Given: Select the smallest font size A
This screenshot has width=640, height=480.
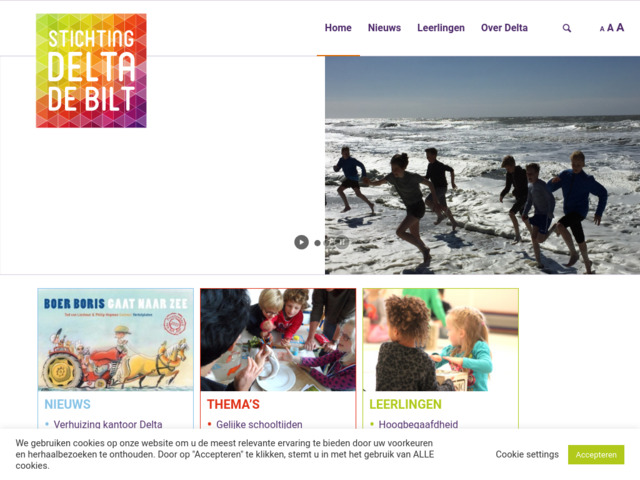Looking at the screenshot, I should pos(602,29).
